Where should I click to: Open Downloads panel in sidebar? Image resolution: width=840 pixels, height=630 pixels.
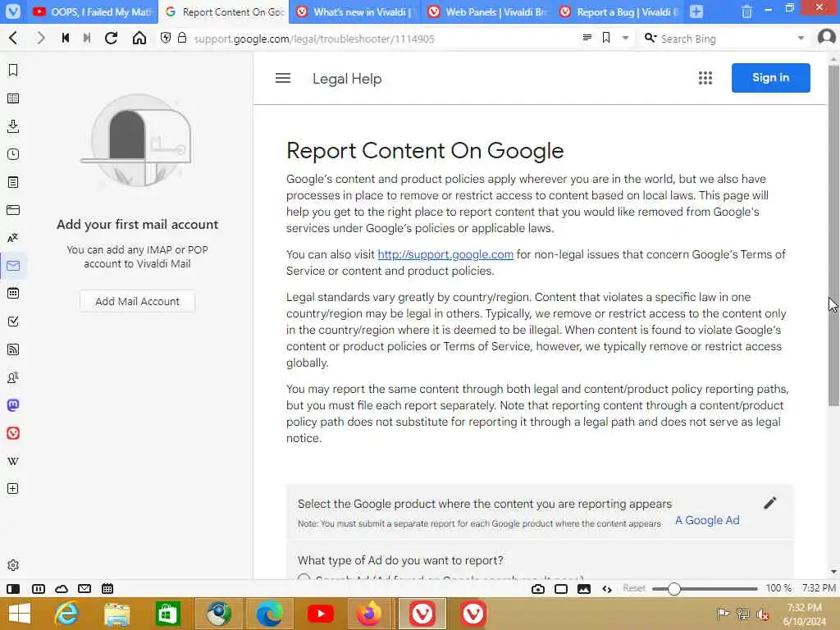[13, 126]
